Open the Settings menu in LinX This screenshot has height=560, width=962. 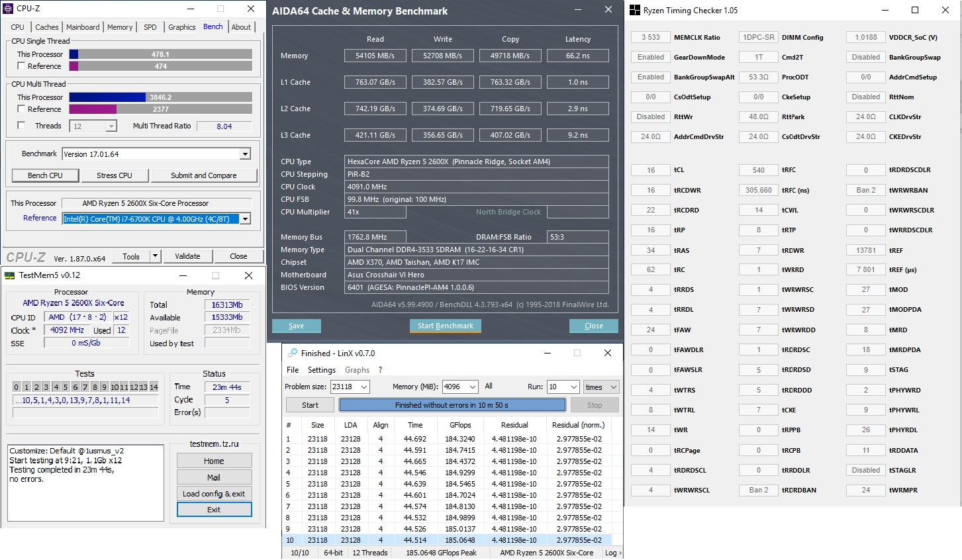pyautogui.click(x=321, y=370)
